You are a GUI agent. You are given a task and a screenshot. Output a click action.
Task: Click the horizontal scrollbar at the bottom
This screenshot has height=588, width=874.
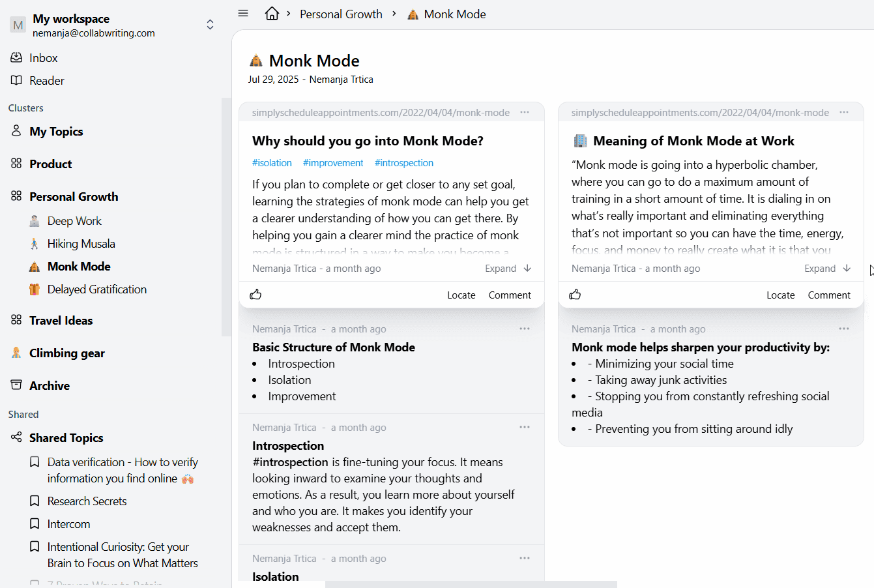[x=471, y=584]
